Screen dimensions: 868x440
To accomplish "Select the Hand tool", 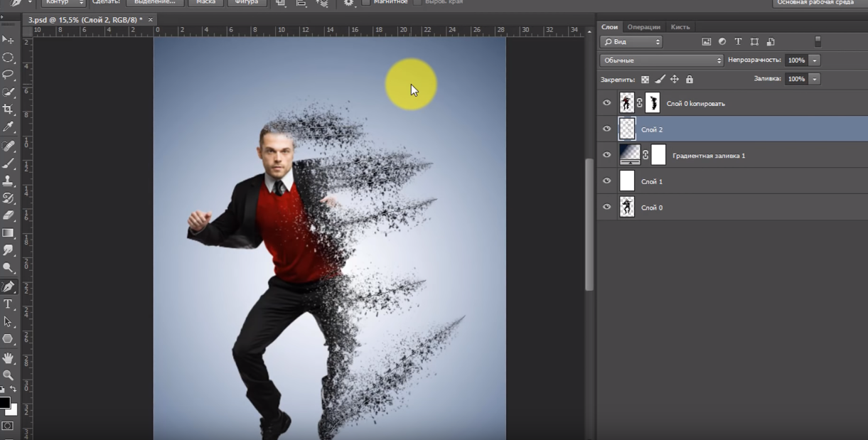I will [8, 358].
